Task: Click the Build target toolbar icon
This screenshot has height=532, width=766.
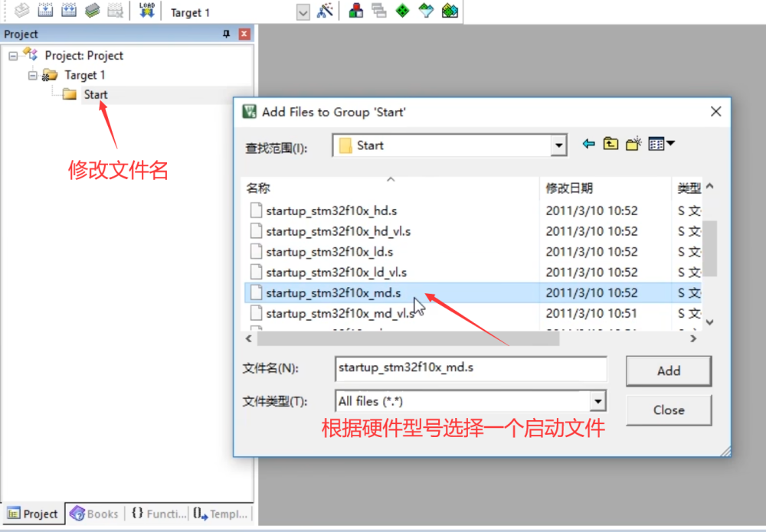Action: pos(45,11)
